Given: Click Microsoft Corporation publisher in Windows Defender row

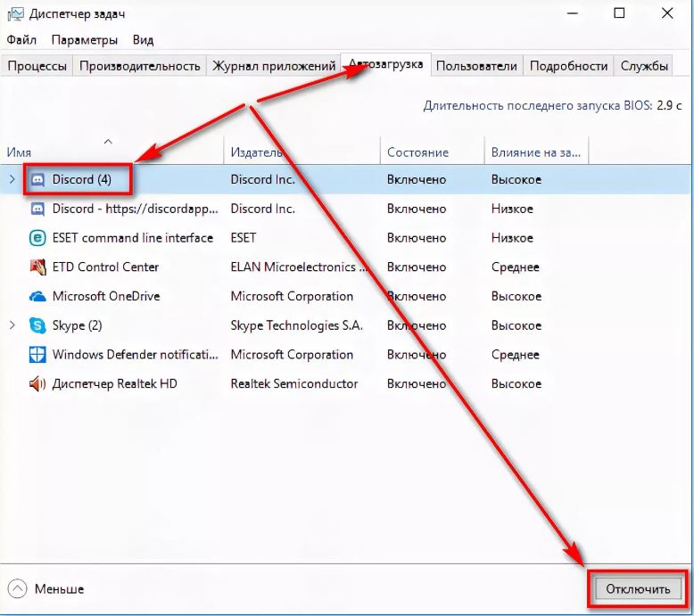Looking at the screenshot, I should pyautogui.click(x=292, y=355).
